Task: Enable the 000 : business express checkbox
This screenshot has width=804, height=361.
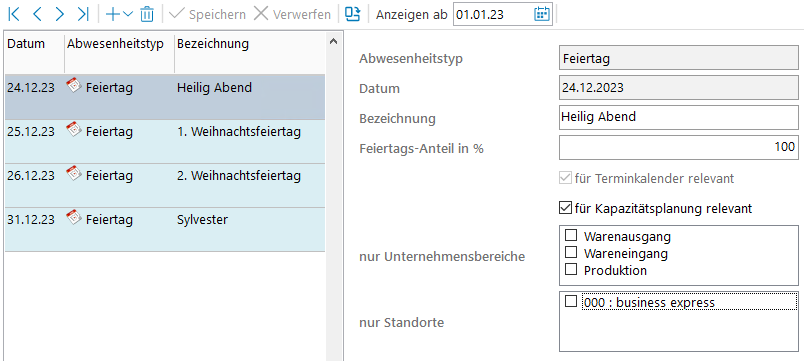Action: click(571, 302)
